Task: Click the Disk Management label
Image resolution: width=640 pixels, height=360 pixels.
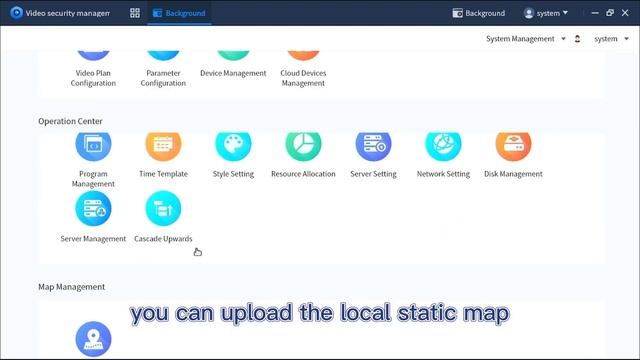Action: [x=513, y=174]
